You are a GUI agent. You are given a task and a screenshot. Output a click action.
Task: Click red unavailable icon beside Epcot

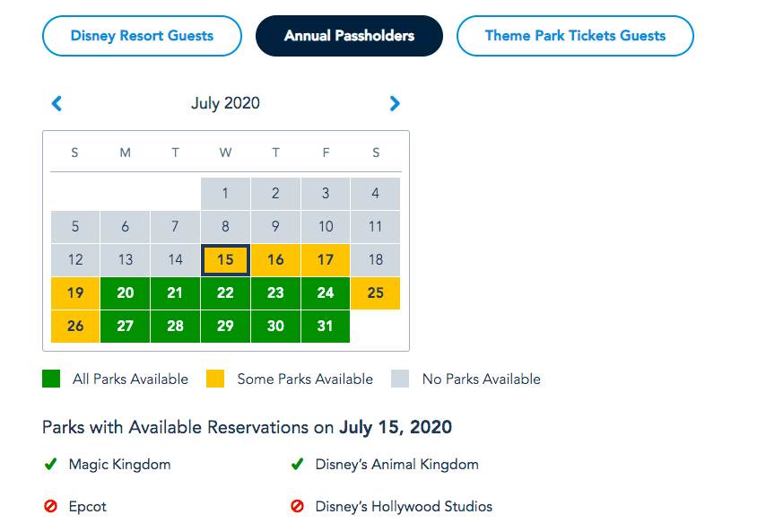[50, 507]
